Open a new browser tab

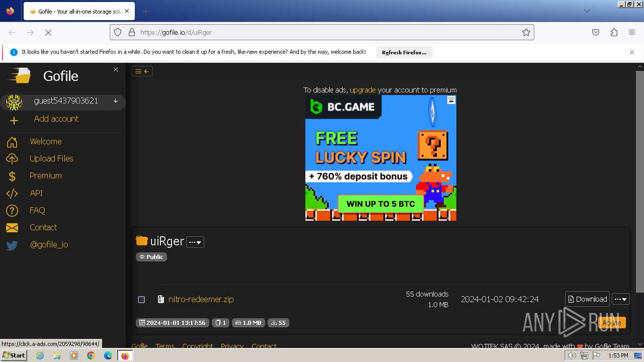(x=145, y=11)
